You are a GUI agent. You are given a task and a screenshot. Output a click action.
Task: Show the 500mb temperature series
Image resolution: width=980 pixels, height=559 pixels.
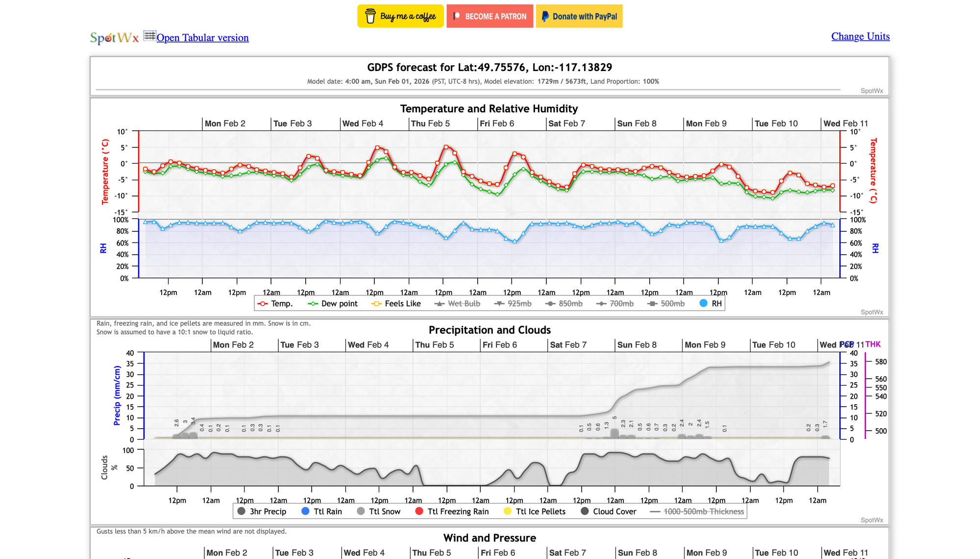[666, 304]
